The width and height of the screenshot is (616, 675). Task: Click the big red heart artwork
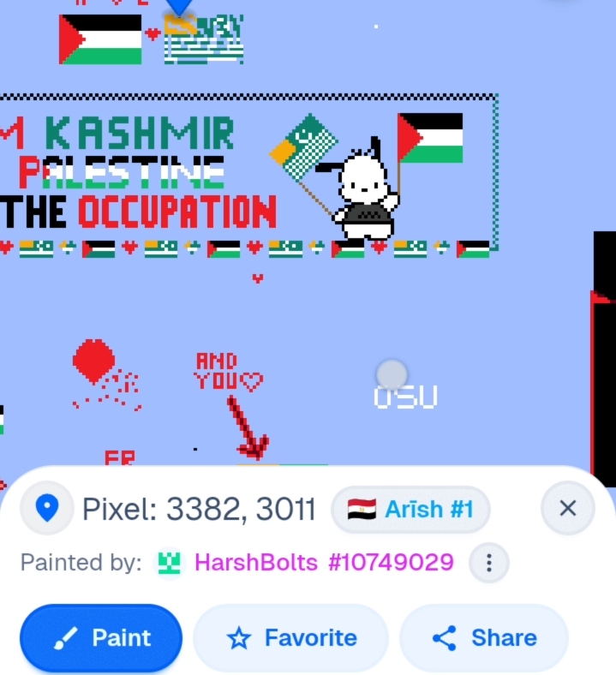94,361
